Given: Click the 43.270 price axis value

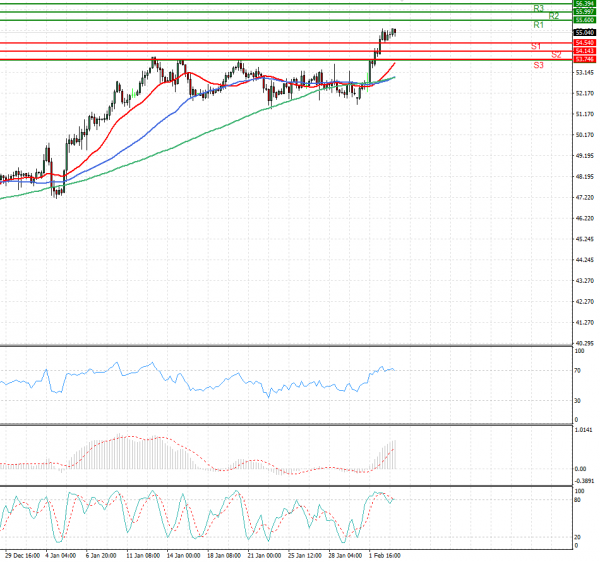Looking at the screenshot, I should click(x=585, y=281).
